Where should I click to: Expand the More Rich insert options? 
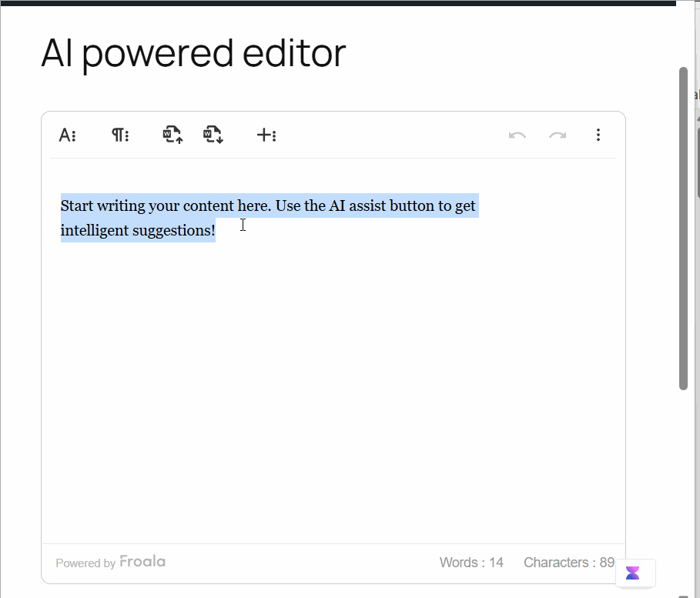266,135
